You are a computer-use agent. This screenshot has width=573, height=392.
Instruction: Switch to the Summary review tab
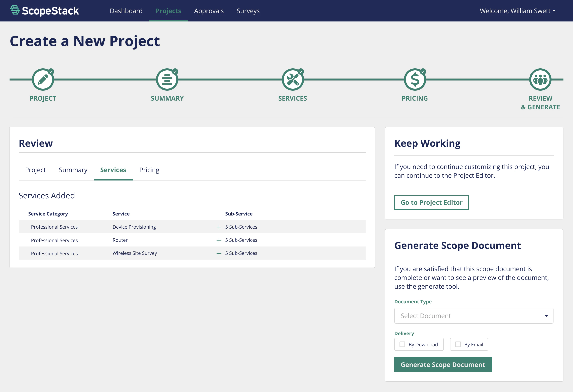73,170
